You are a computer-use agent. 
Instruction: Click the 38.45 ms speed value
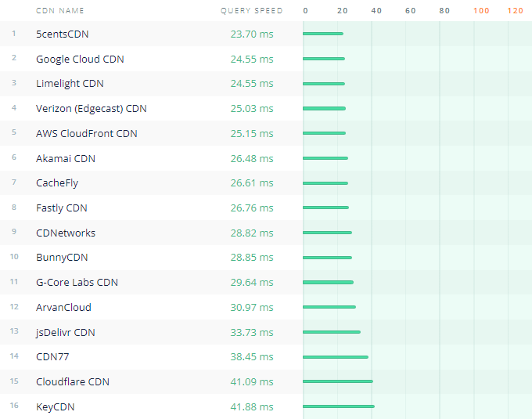click(x=252, y=357)
